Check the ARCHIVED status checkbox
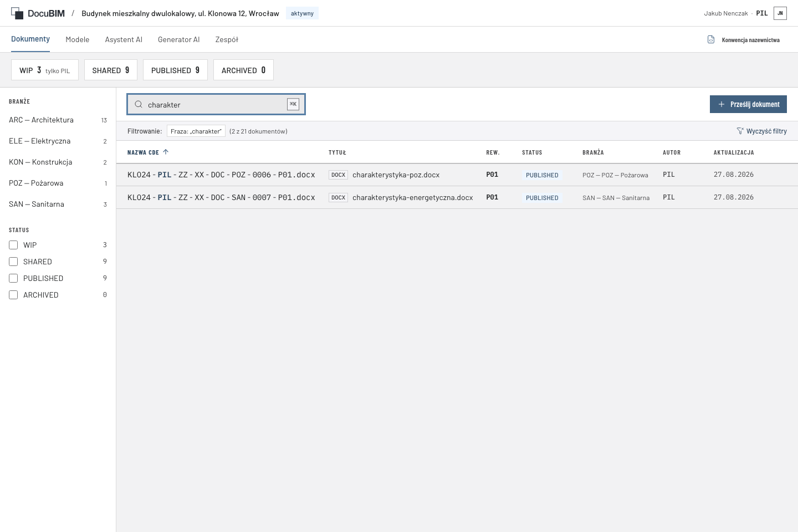 [x=13, y=295]
